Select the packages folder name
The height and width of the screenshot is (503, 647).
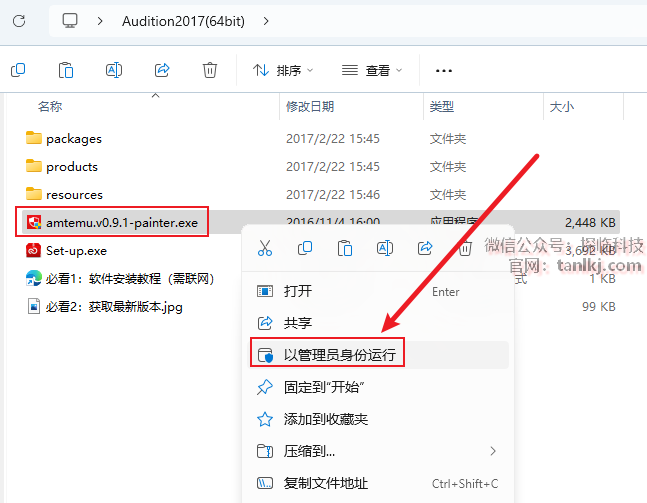click(74, 139)
